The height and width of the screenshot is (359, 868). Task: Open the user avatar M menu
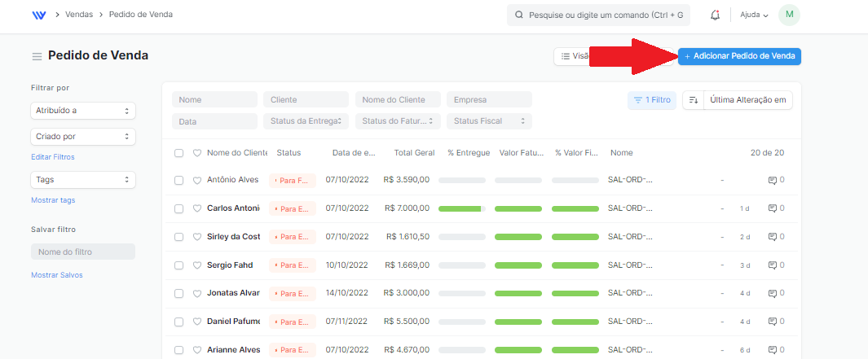tap(790, 15)
